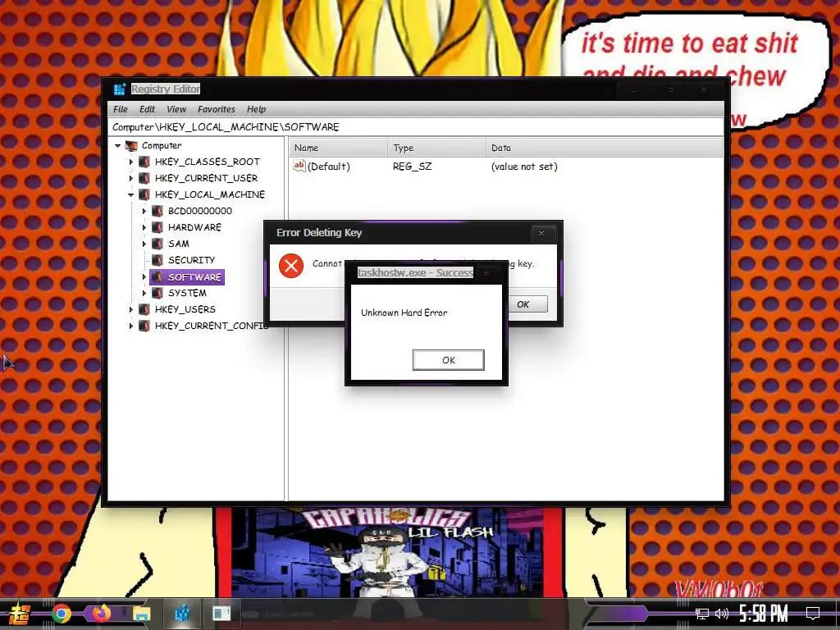Image resolution: width=840 pixels, height=630 pixels.
Task: Click the taskhostw window taskbar icon
Action: click(x=221, y=614)
